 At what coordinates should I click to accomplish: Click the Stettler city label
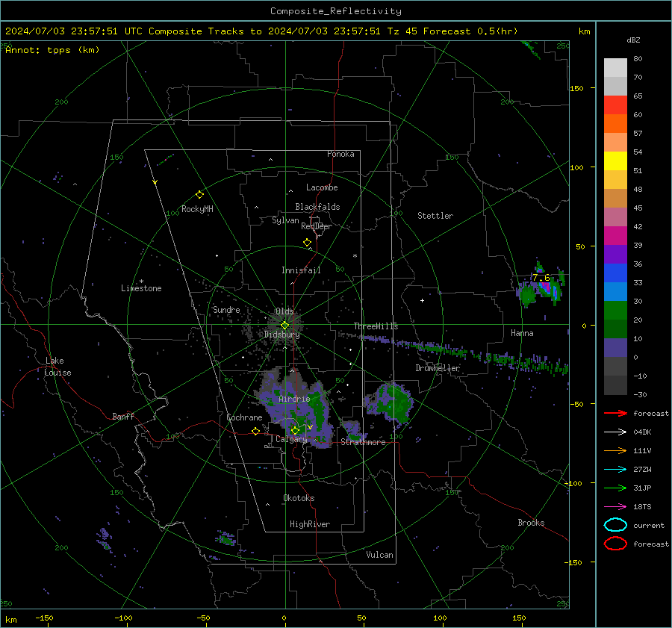tap(435, 216)
